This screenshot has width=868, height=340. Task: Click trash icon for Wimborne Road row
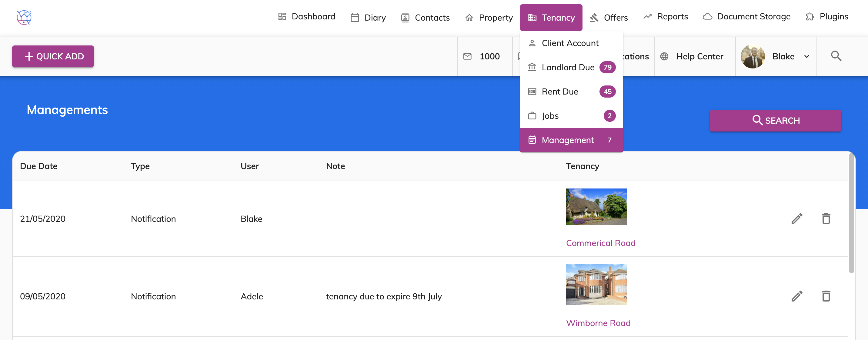pyautogui.click(x=826, y=296)
